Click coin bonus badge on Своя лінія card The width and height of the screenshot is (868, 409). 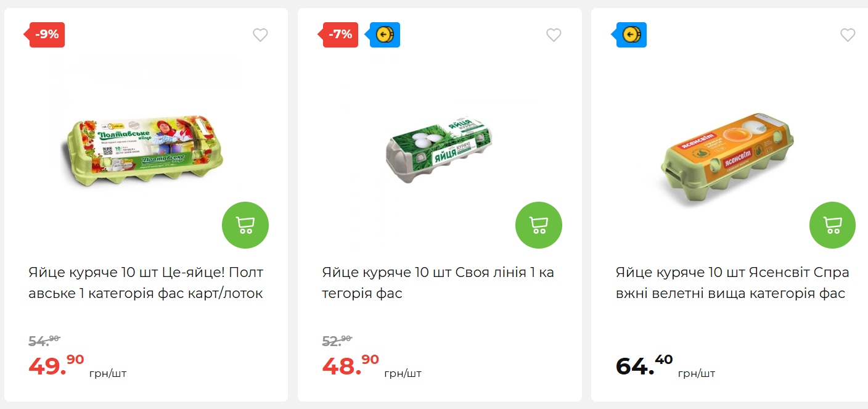click(x=385, y=35)
